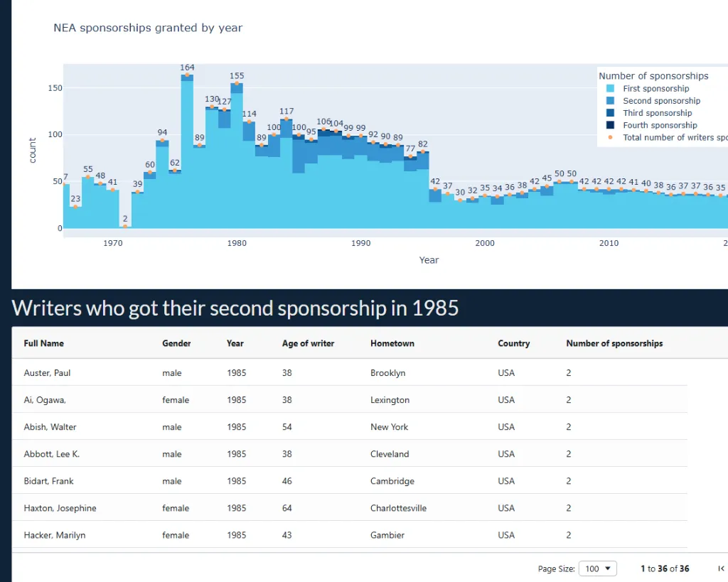The image size is (728, 582).
Task: Toggle Second sponsorship series in legend
Action: pyautogui.click(x=661, y=101)
